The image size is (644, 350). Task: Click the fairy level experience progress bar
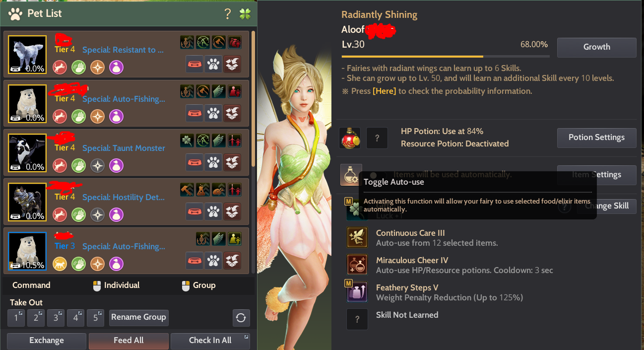pyautogui.click(x=446, y=57)
